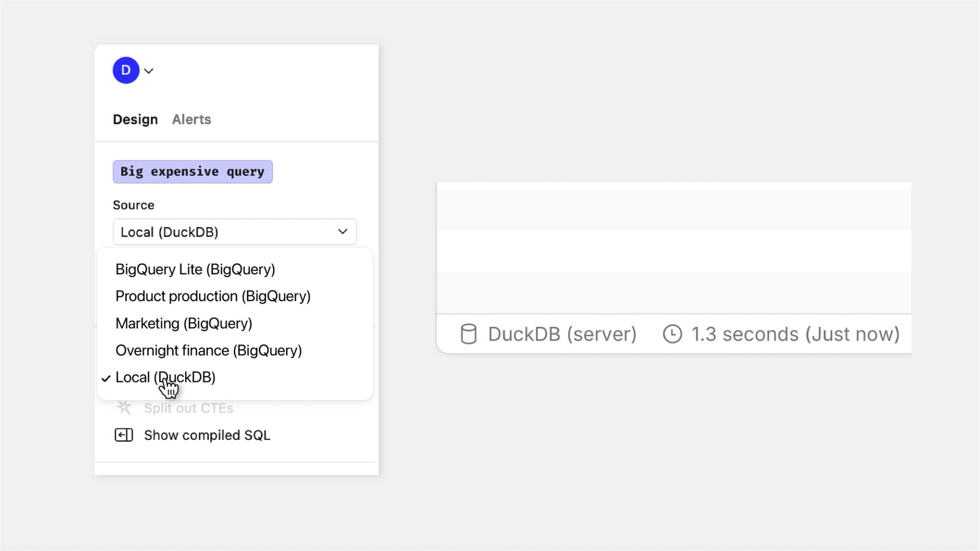
Task: Click the Big expensive query label
Action: [x=192, y=172]
